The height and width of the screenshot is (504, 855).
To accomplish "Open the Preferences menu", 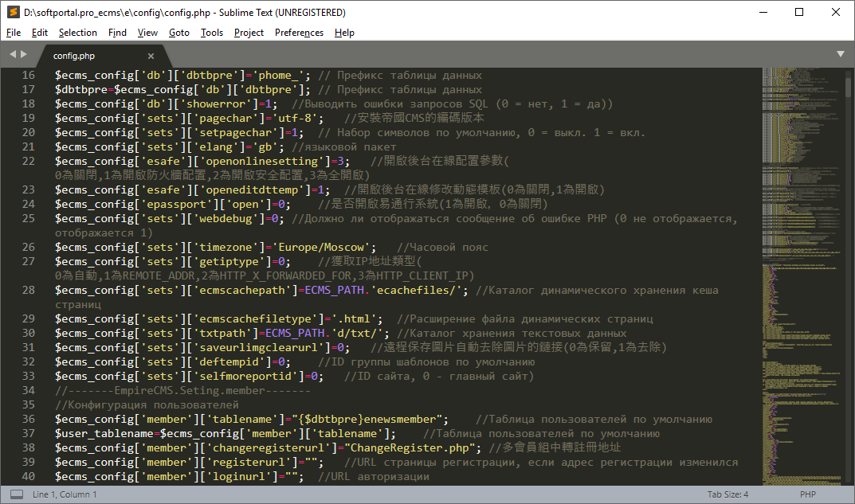I will point(299,33).
